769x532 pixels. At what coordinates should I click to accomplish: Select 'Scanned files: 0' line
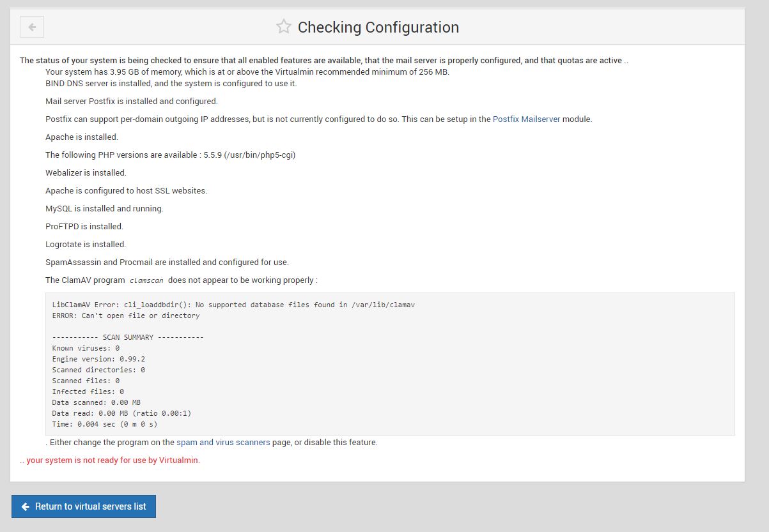click(86, 381)
